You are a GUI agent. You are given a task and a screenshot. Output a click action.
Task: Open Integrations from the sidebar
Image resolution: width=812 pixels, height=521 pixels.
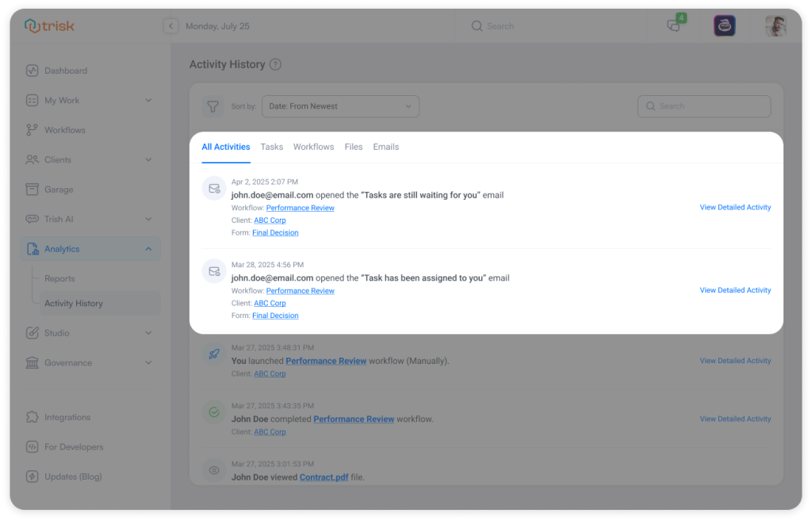pos(67,416)
